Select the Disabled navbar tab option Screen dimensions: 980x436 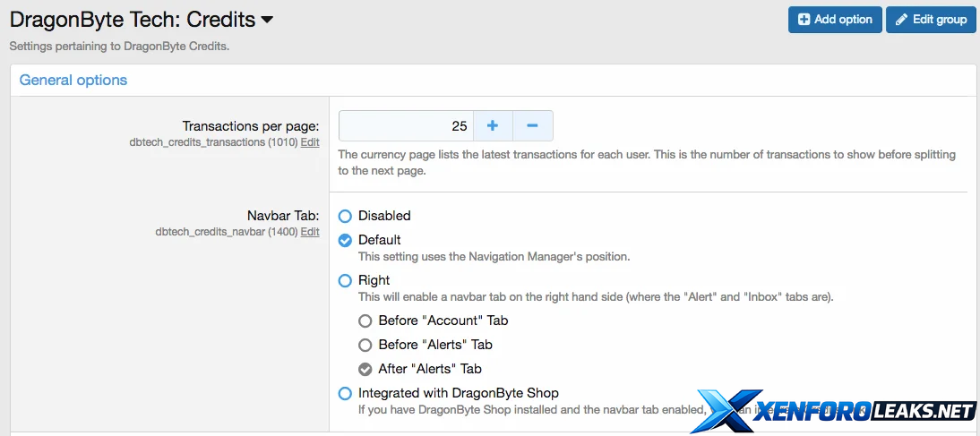coord(345,216)
